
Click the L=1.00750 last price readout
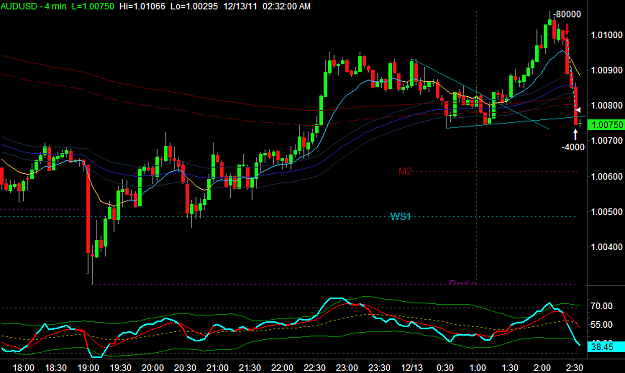[93, 6]
